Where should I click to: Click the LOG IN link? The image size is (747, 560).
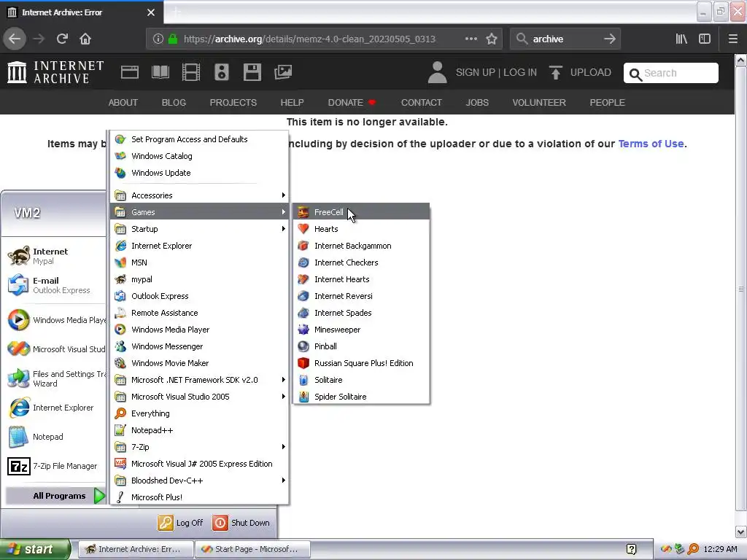pos(519,72)
